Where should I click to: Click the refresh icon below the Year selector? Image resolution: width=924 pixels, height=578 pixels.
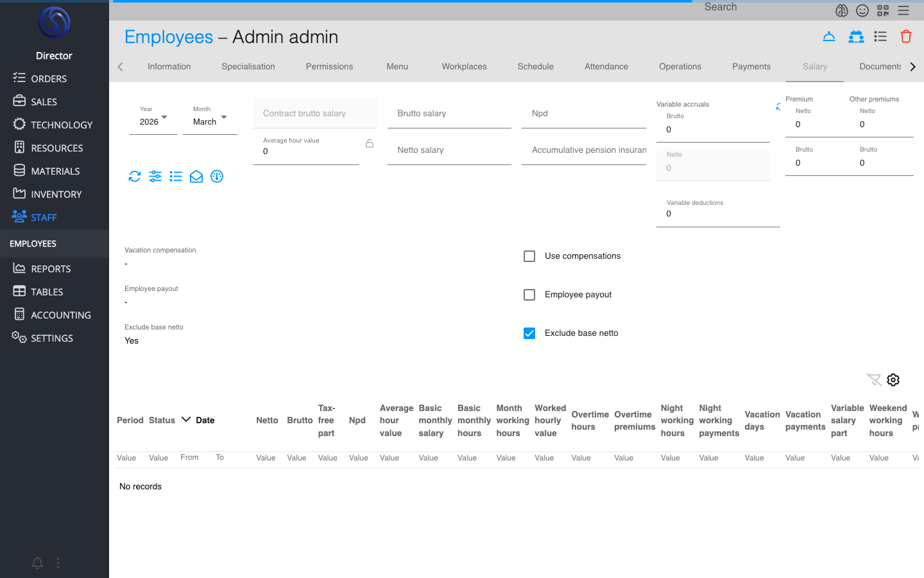coord(135,177)
